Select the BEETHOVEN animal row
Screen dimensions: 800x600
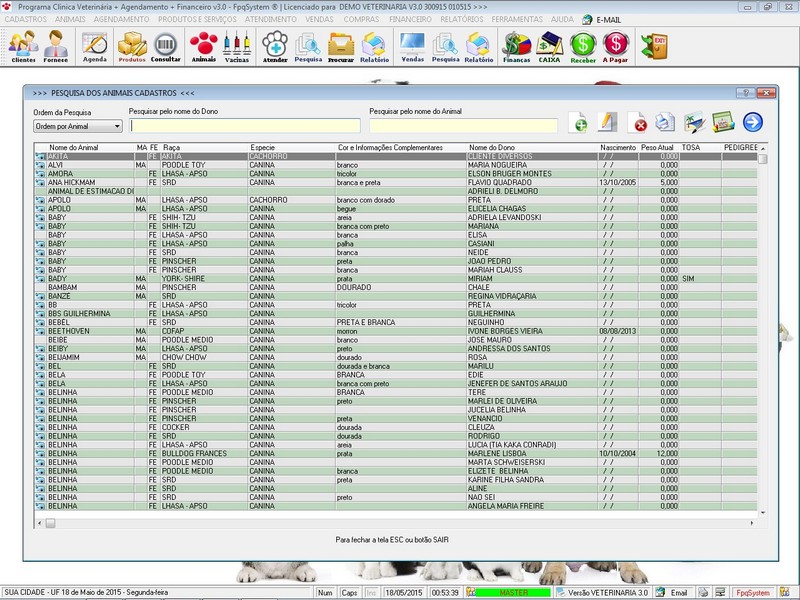(396, 331)
